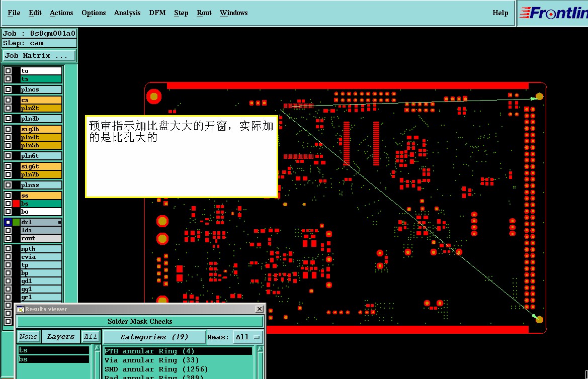The width and height of the screenshot is (588, 379).
Task: Open the Actions menu
Action: coord(61,13)
